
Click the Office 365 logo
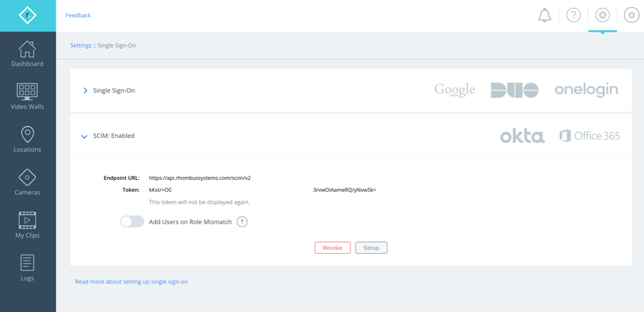point(590,136)
